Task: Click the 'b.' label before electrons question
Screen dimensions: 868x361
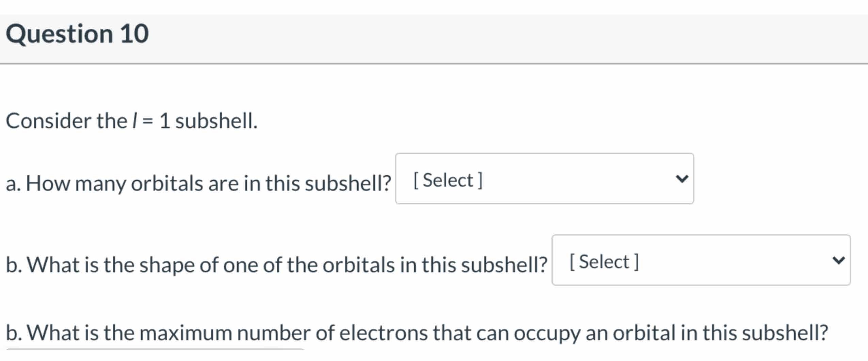Action: [14, 333]
